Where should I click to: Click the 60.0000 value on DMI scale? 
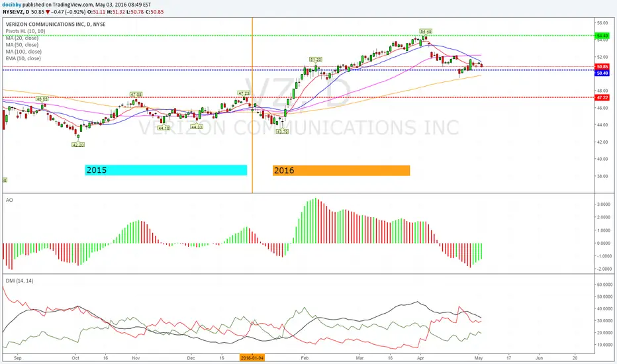pos(604,285)
